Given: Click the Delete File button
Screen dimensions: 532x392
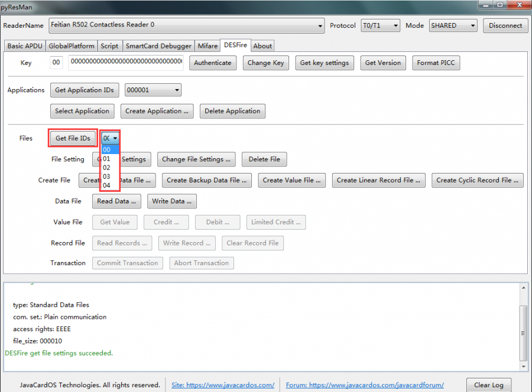Looking at the screenshot, I should coord(264,159).
